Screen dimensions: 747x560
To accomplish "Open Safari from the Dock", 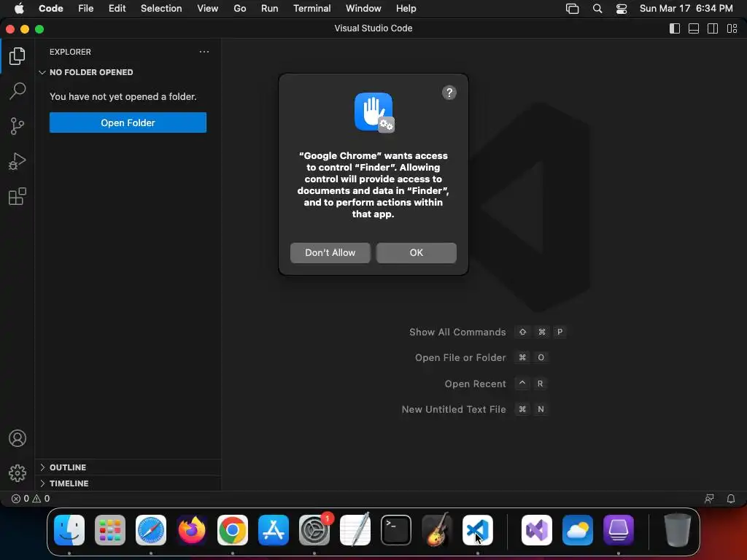I will (151, 530).
